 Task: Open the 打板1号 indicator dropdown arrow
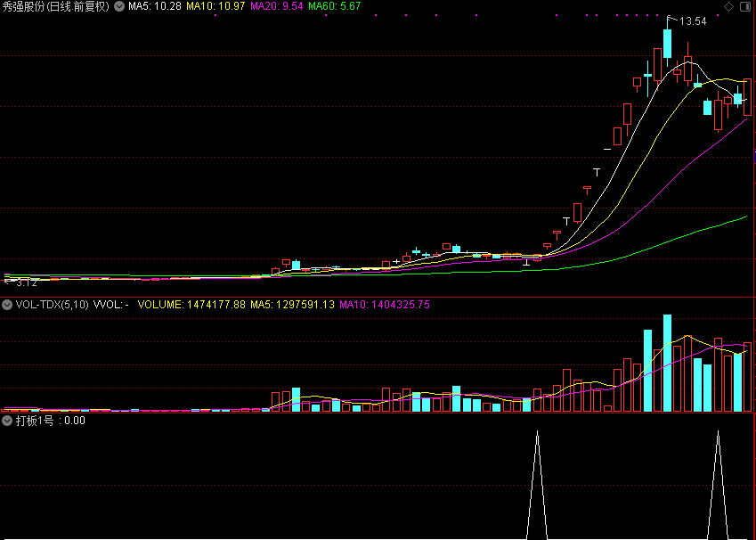tap(7, 421)
